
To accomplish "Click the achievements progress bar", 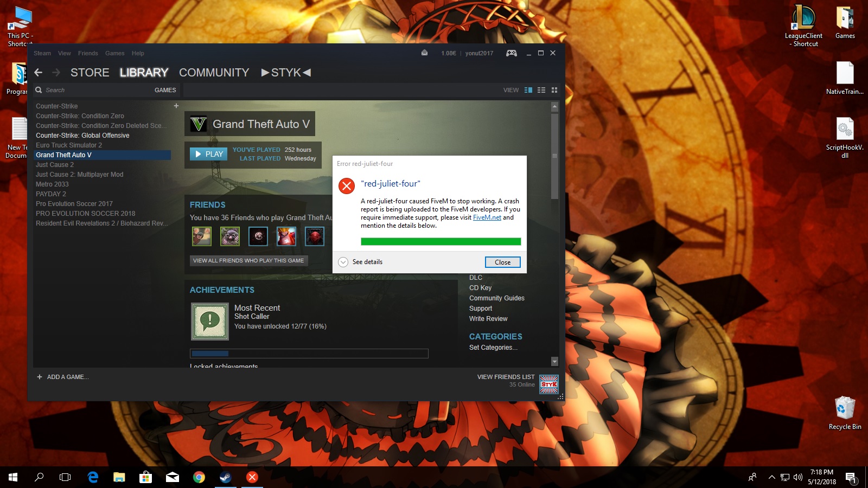I will point(309,354).
